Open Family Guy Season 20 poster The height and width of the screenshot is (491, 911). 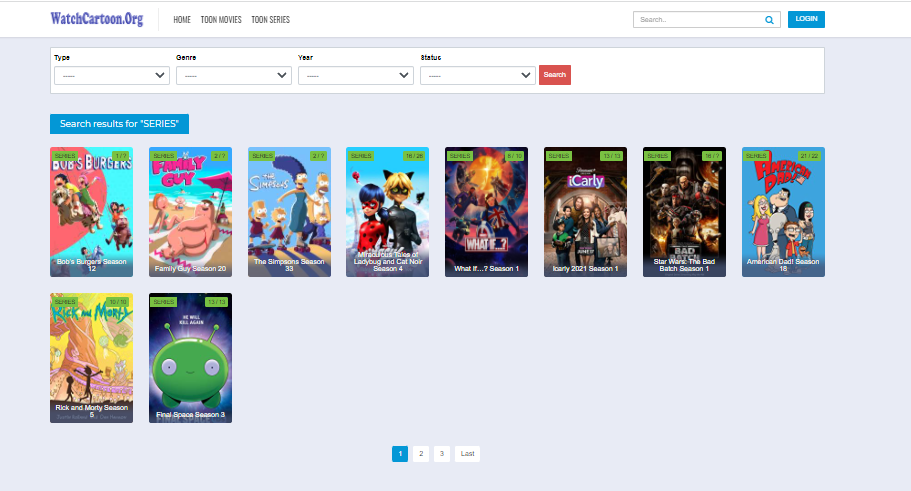pyautogui.click(x=190, y=212)
